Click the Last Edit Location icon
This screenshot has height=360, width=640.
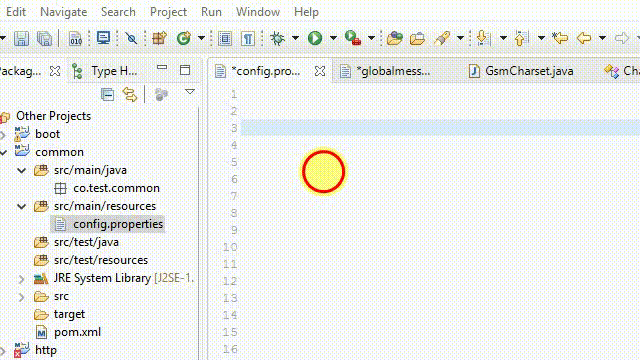[560, 38]
